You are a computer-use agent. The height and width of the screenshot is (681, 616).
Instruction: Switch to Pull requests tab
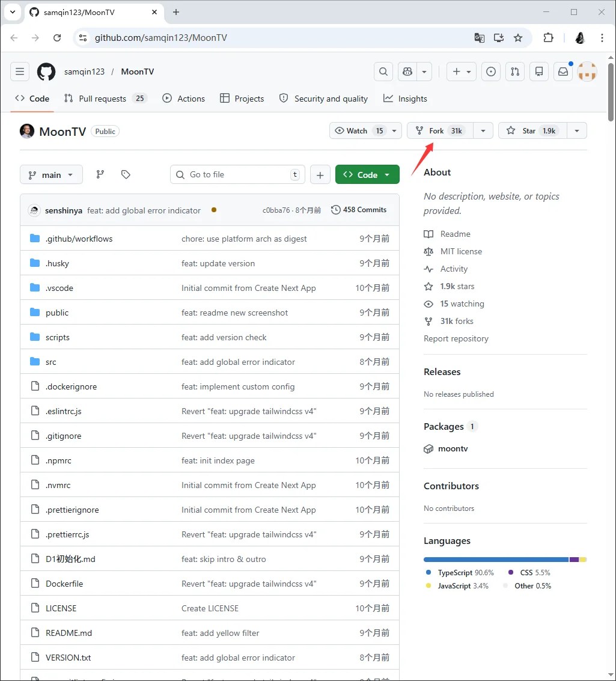coord(106,99)
